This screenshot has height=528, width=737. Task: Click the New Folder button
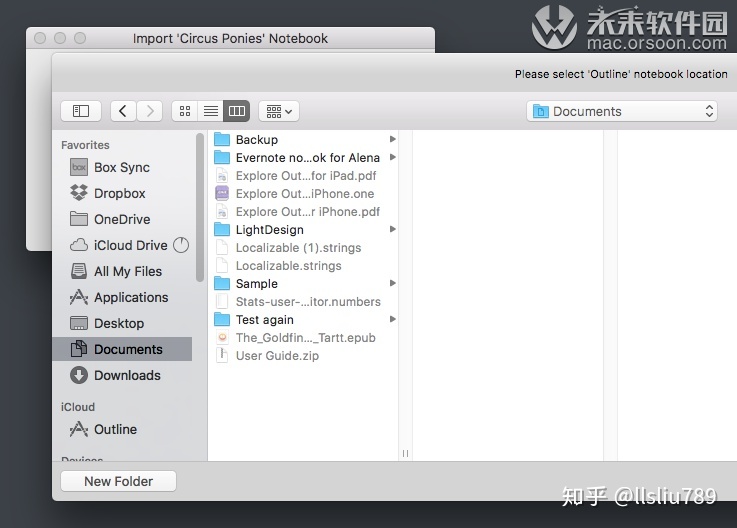(118, 481)
